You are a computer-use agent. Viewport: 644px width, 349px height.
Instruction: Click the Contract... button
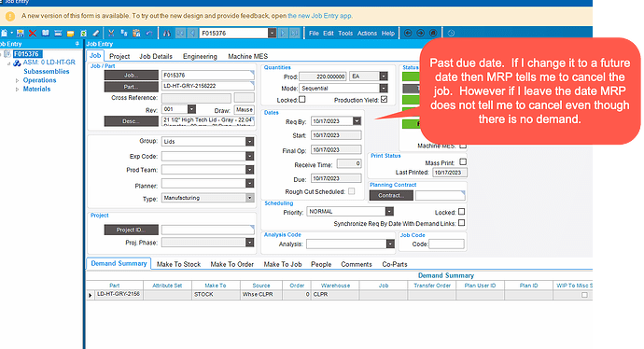point(391,196)
